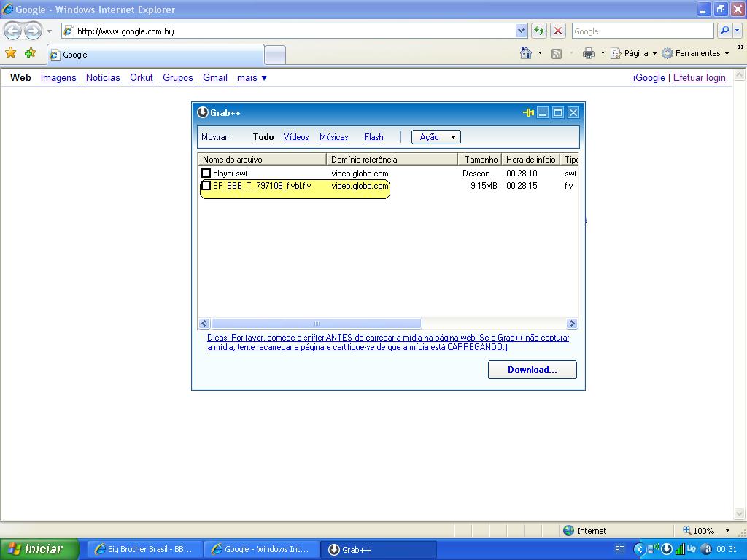Screen dimensions: 747x560
Task: Select the 9.15MB size cell
Action: coord(484,186)
